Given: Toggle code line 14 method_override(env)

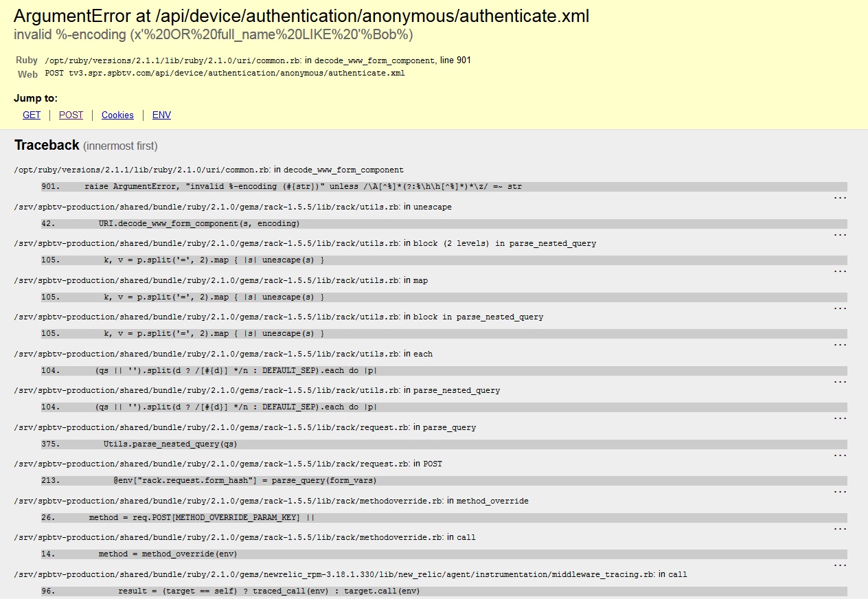Looking at the screenshot, I should tap(444, 554).
